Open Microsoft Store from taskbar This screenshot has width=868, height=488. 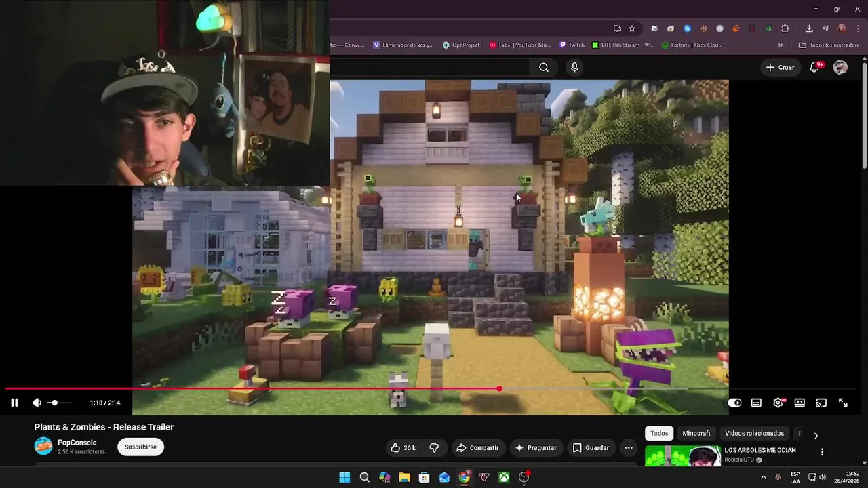[424, 477]
